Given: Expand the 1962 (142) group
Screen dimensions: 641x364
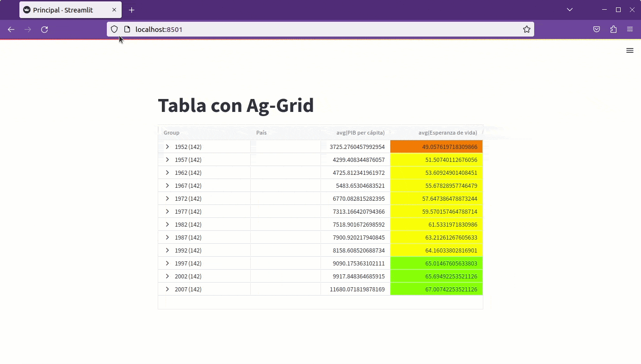Looking at the screenshot, I should [x=167, y=173].
